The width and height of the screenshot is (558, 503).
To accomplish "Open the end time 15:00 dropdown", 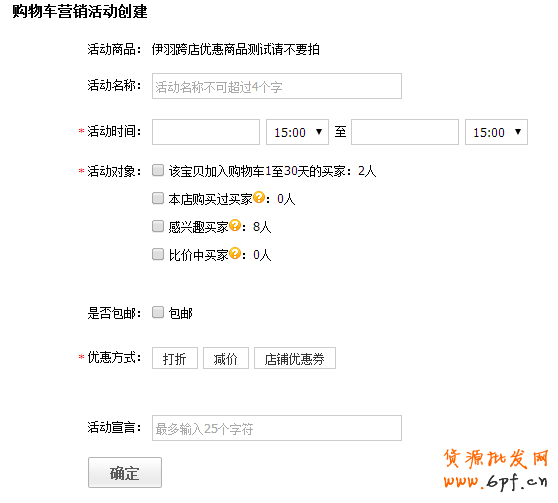I will pos(496,132).
